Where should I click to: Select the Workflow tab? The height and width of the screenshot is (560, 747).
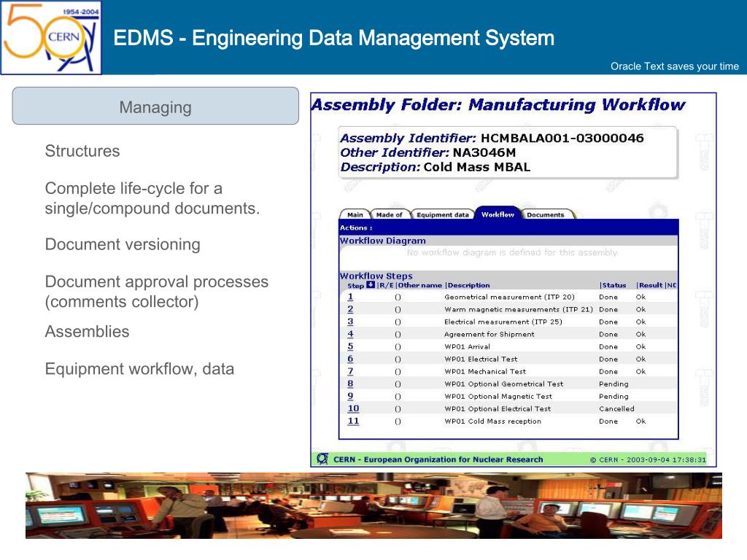498,214
